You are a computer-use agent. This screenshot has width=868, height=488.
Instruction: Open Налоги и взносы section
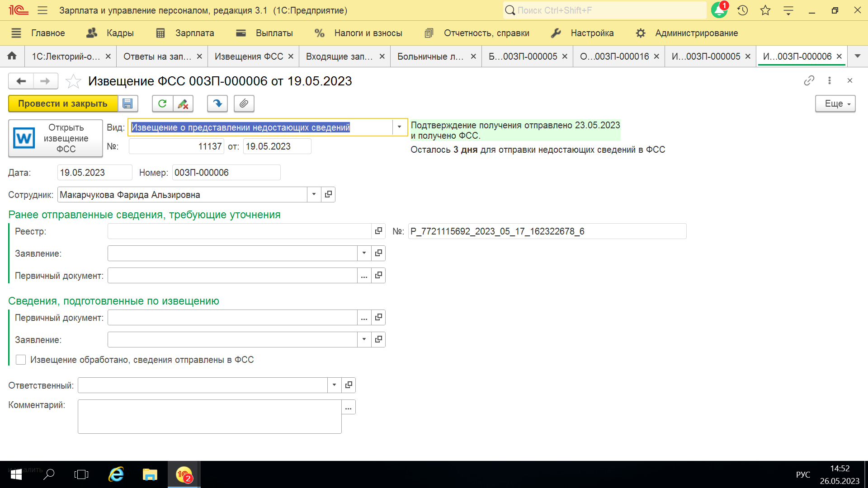pos(359,33)
